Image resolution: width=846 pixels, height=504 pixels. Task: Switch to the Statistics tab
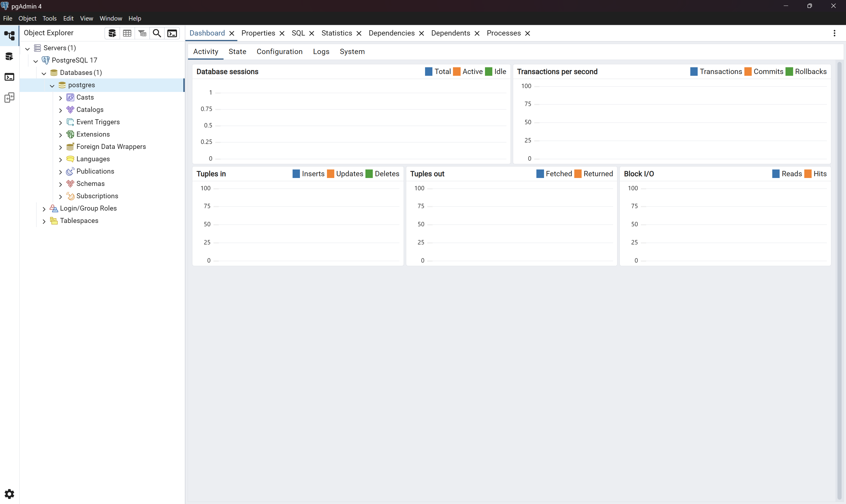[337, 33]
